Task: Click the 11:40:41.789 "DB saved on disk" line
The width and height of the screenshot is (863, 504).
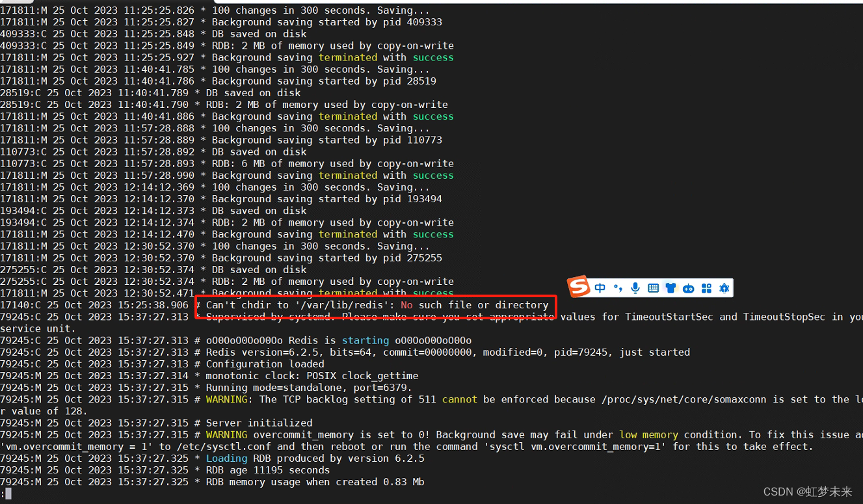Action: coord(150,93)
